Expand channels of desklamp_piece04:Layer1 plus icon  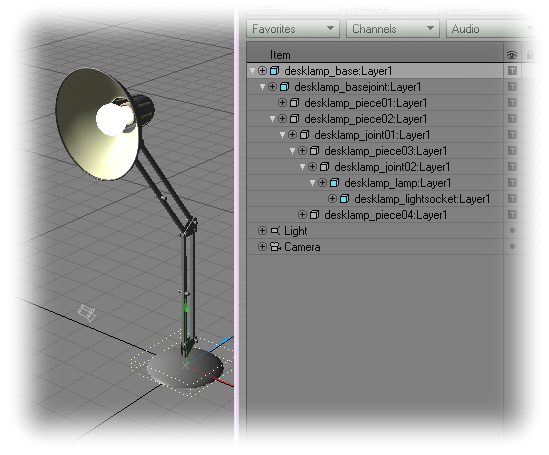click(x=302, y=215)
